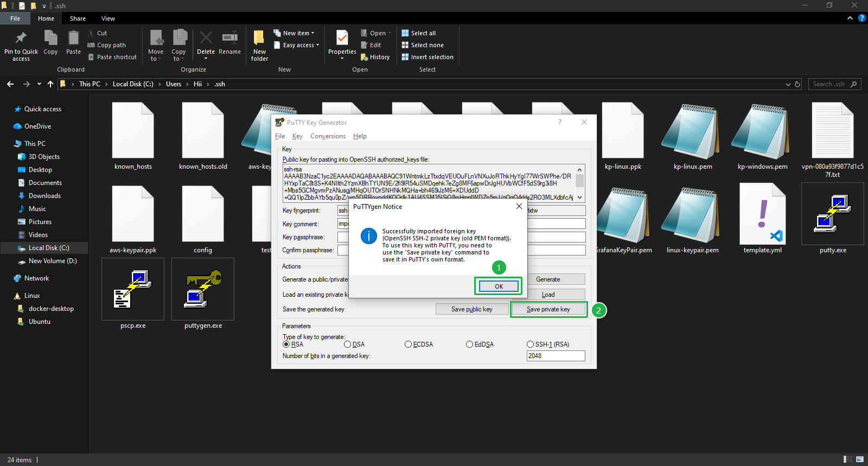Close the PuTTYgen Notice dialog
This screenshot has height=466, width=868.
pyautogui.click(x=519, y=206)
